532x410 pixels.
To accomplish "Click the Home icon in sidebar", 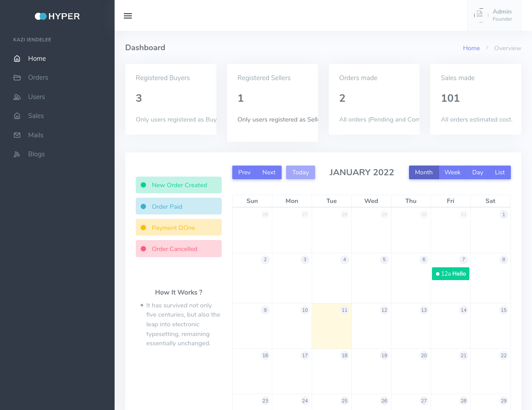I will coord(17,59).
